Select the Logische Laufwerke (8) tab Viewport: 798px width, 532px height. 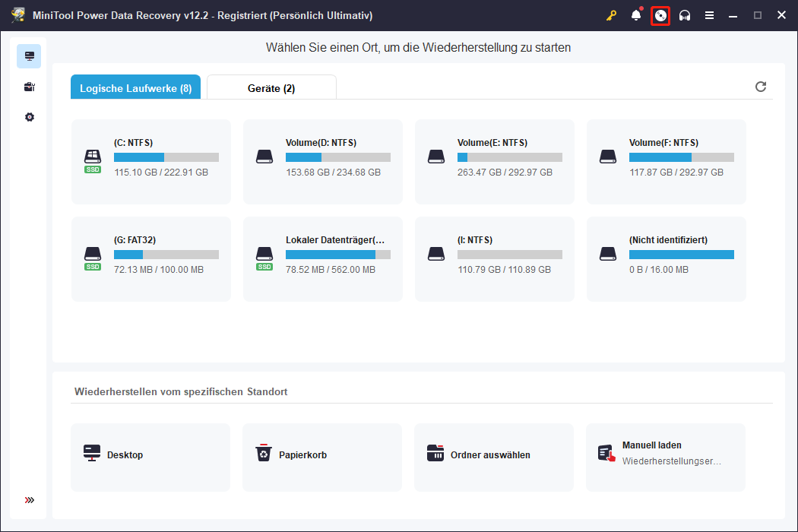135,88
